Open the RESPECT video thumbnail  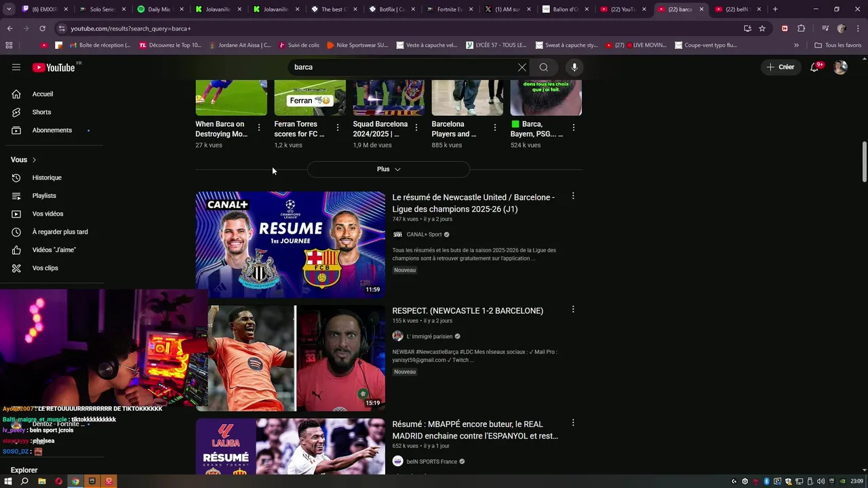(290, 359)
